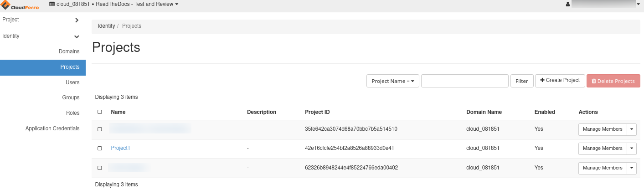Open Users in the sidebar
Viewport: 644px width, 195px height.
(72, 82)
